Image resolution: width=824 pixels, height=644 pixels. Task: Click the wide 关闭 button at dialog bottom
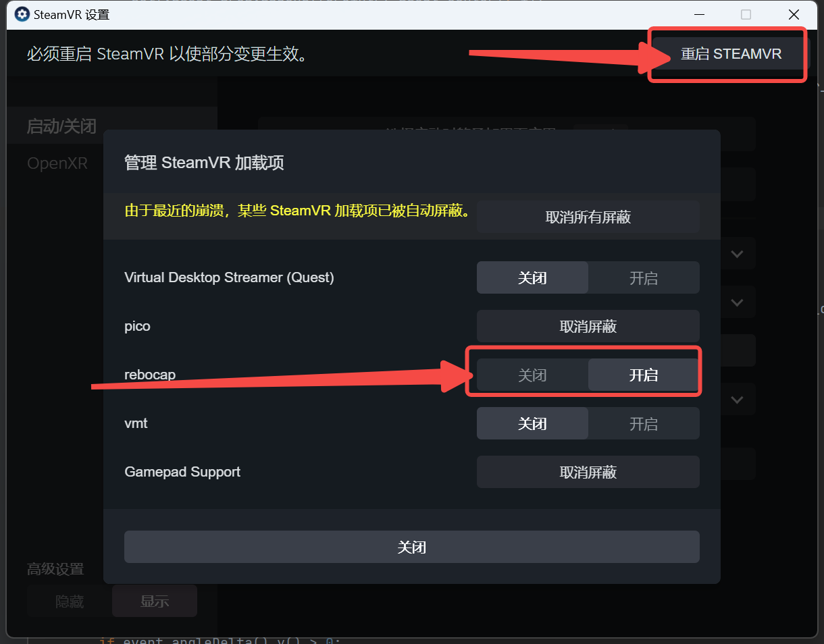(412, 547)
